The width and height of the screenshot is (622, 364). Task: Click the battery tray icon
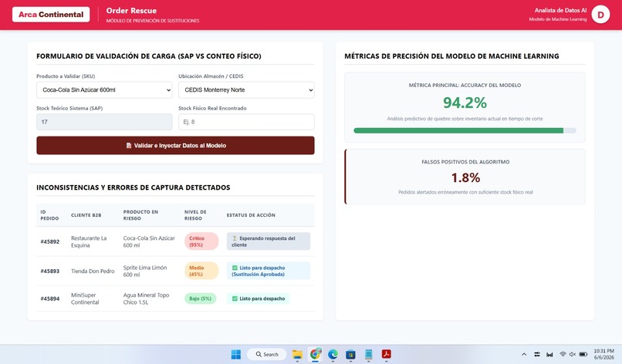click(x=583, y=355)
